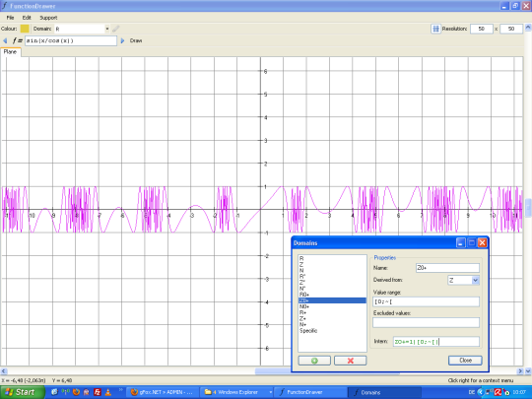This screenshot has width=532, height=399.
Task: Click the DE language indicator in tray
Action: [x=471, y=392]
